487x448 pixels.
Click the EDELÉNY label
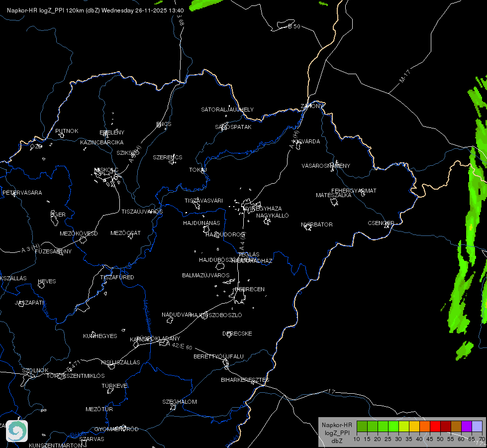112,132
